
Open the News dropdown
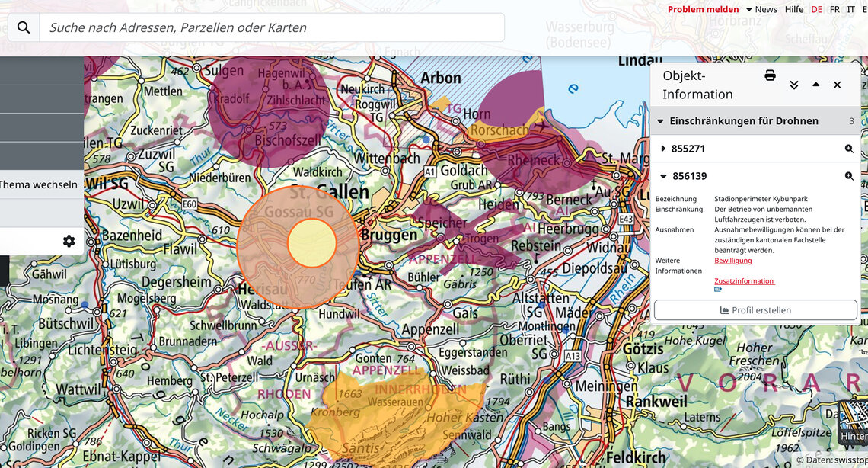[x=761, y=9]
